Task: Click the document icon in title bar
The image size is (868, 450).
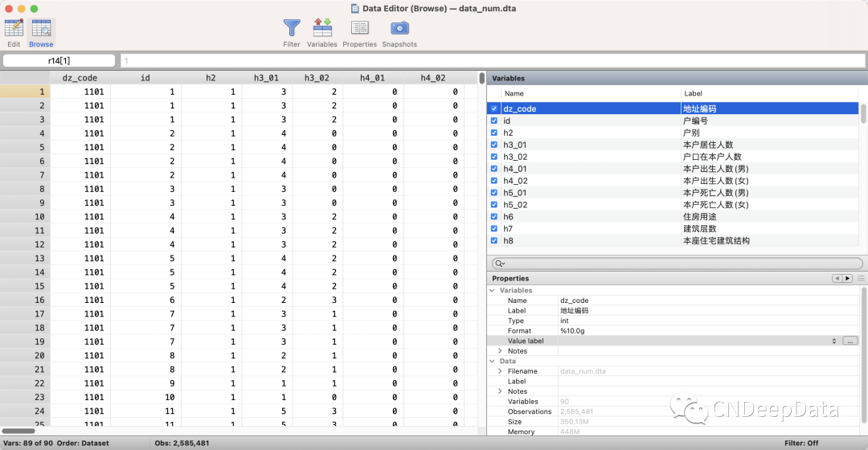Action: (355, 8)
